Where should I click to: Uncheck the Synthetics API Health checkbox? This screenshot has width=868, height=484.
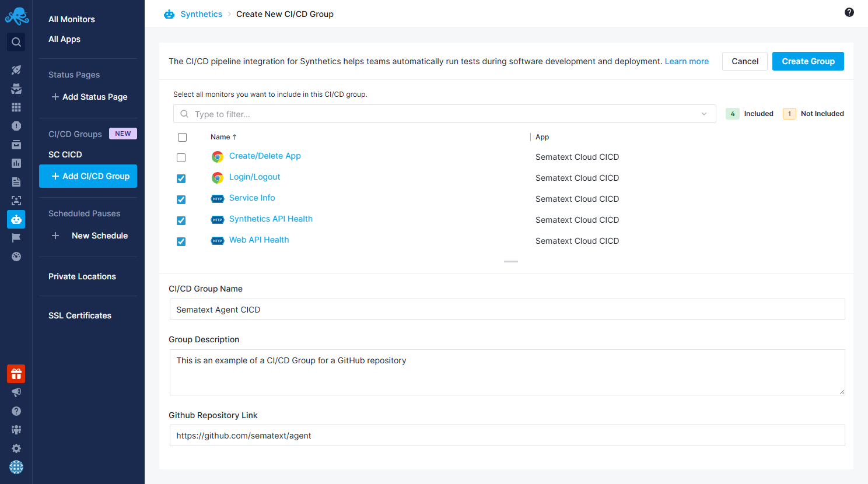coord(181,220)
